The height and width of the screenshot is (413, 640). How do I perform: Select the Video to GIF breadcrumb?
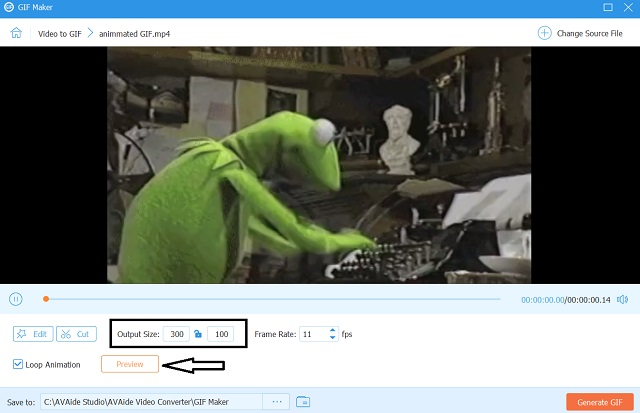(x=60, y=34)
